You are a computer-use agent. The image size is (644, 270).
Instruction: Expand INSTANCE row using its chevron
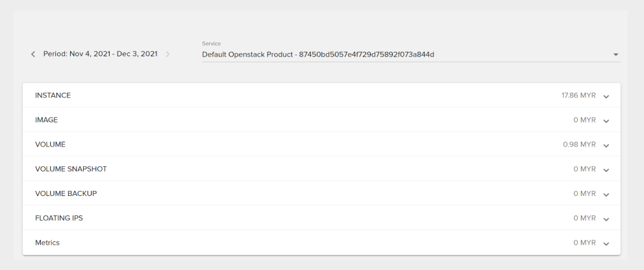pos(606,96)
